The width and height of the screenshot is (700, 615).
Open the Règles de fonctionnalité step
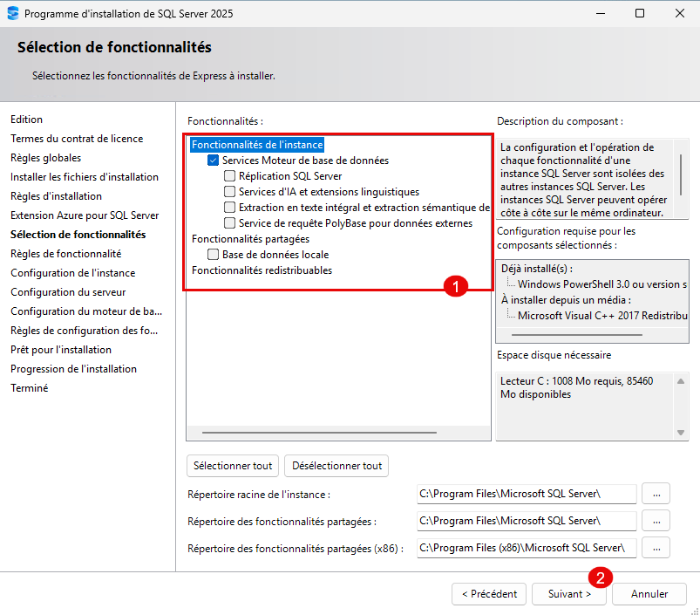pyautogui.click(x=66, y=254)
